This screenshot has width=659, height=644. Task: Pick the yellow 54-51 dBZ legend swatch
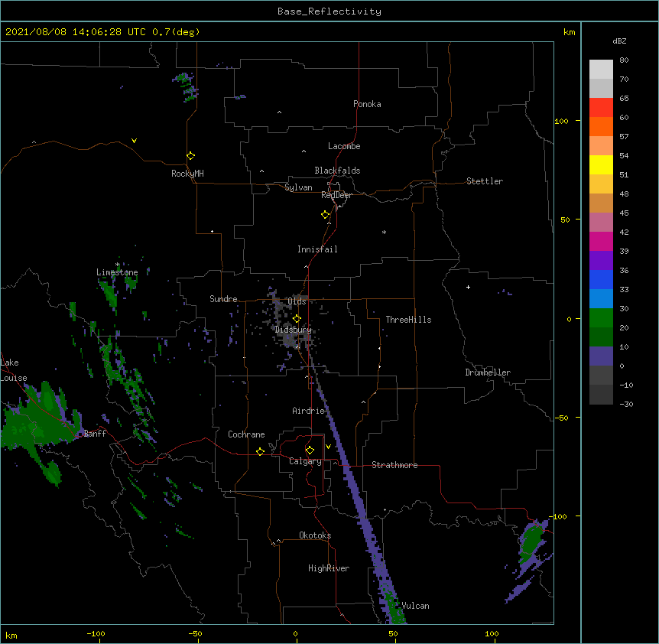(x=601, y=164)
